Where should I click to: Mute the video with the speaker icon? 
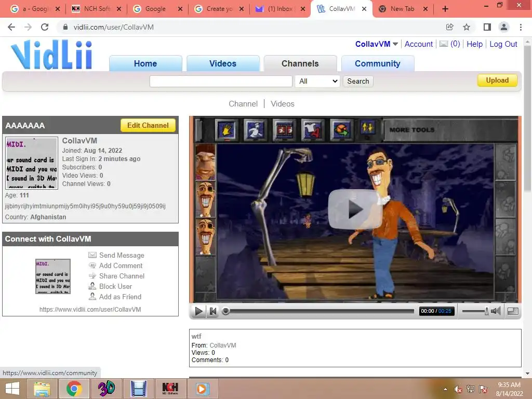coord(495,311)
